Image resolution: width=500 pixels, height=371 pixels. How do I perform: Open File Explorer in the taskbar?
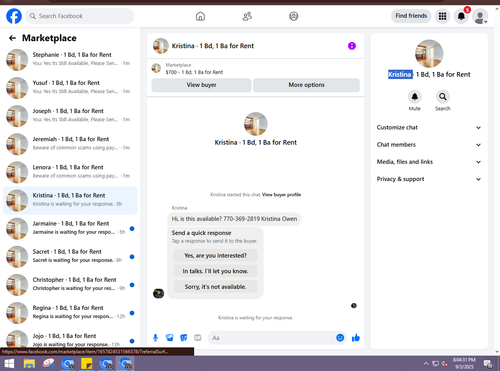pos(29,363)
